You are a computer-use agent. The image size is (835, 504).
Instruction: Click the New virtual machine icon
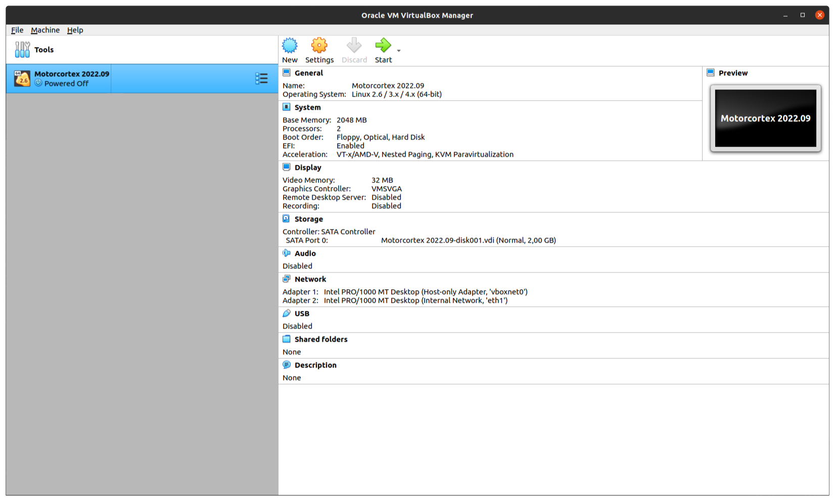pos(290,45)
